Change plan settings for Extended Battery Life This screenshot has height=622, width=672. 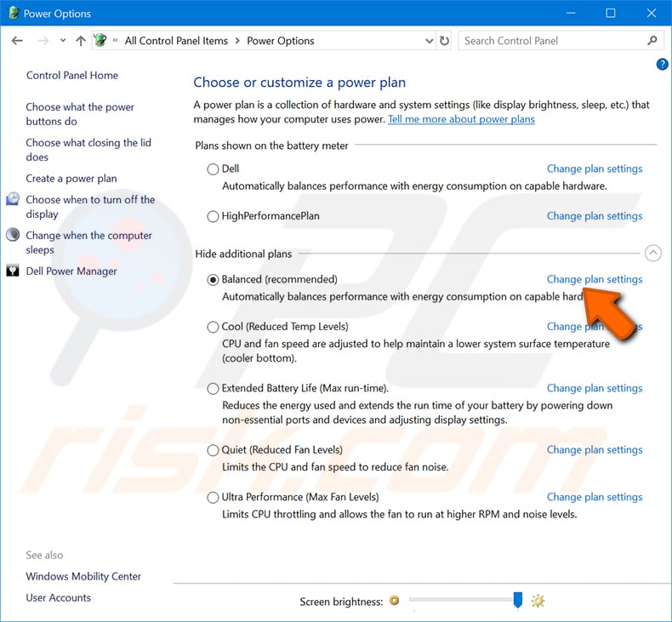(595, 388)
